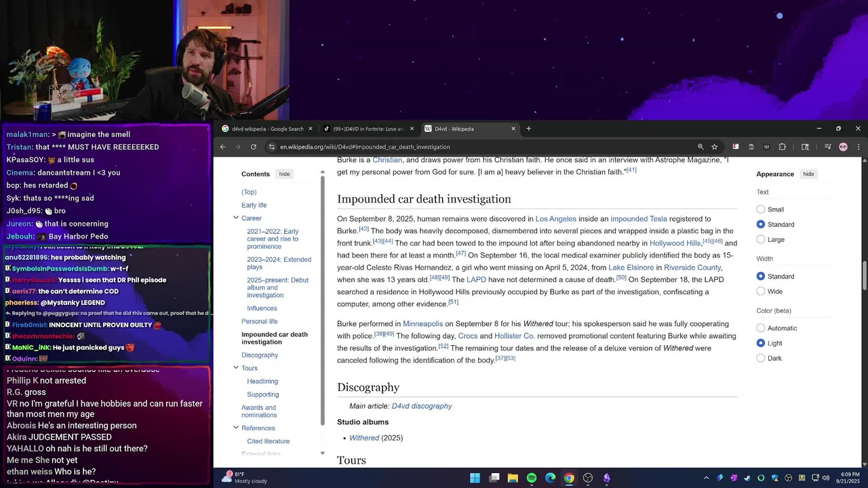Select Large text size
Image resolution: width=868 pixels, height=488 pixels.
(x=760, y=239)
